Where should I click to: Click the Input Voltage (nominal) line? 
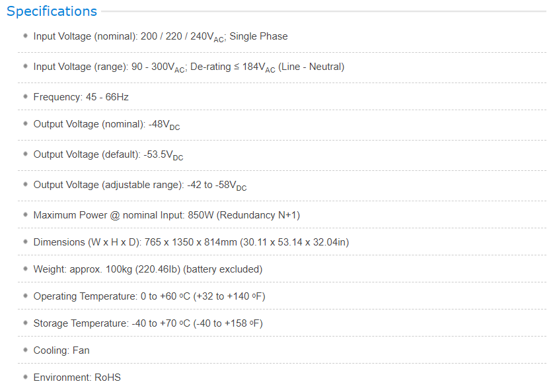click(x=161, y=37)
